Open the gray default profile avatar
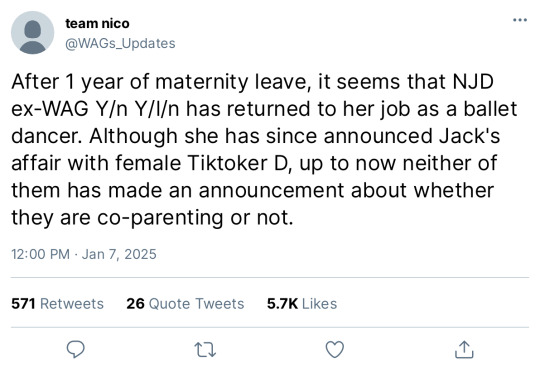This screenshot has width=540, height=382. click(x=32, y=32)
